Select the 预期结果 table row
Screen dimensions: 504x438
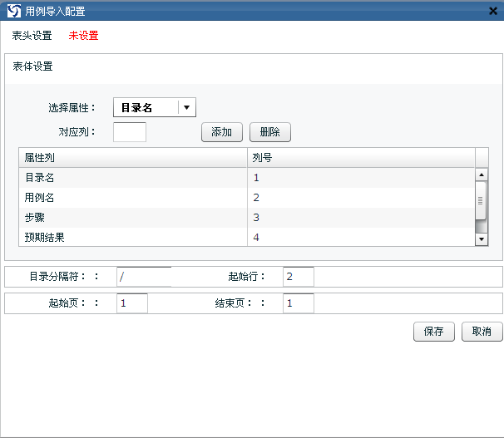click(133, 237)
